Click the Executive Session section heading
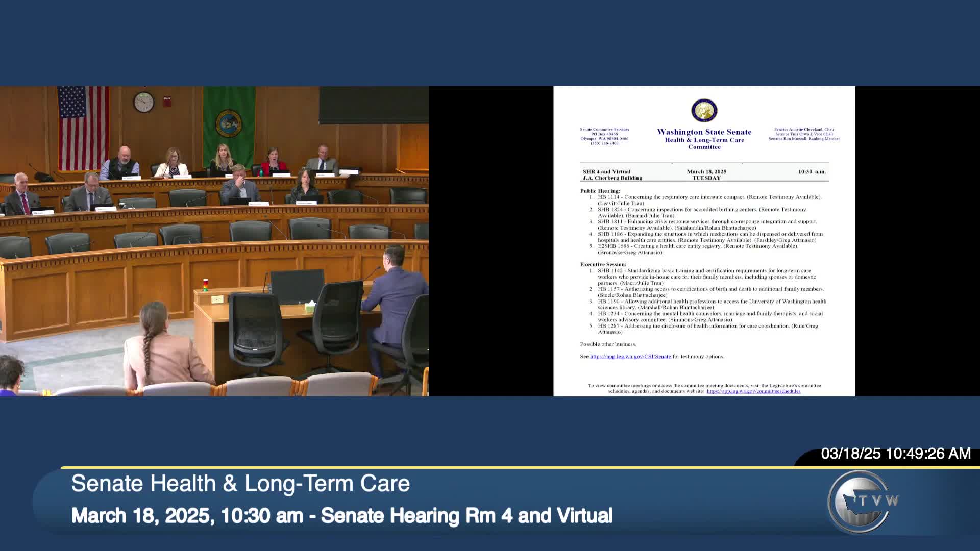This screenshot has height=551, width=980. pyautogui.click(x=603, y=264)
